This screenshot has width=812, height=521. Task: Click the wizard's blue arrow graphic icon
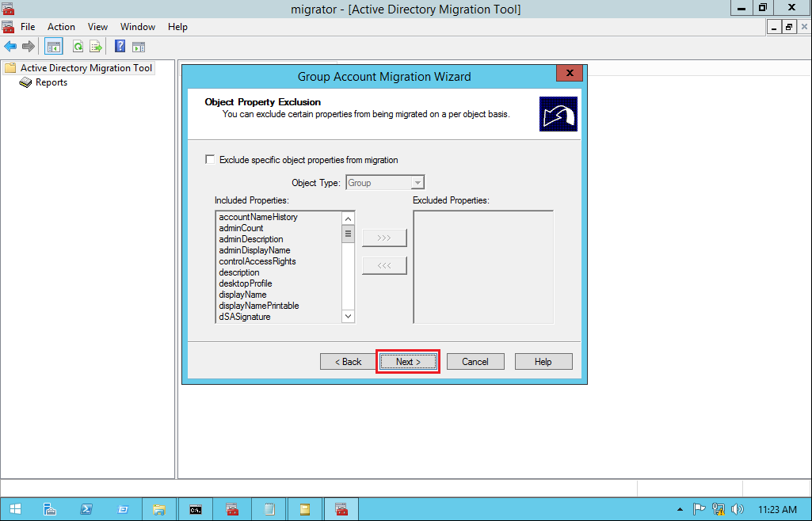coord(558,114)
